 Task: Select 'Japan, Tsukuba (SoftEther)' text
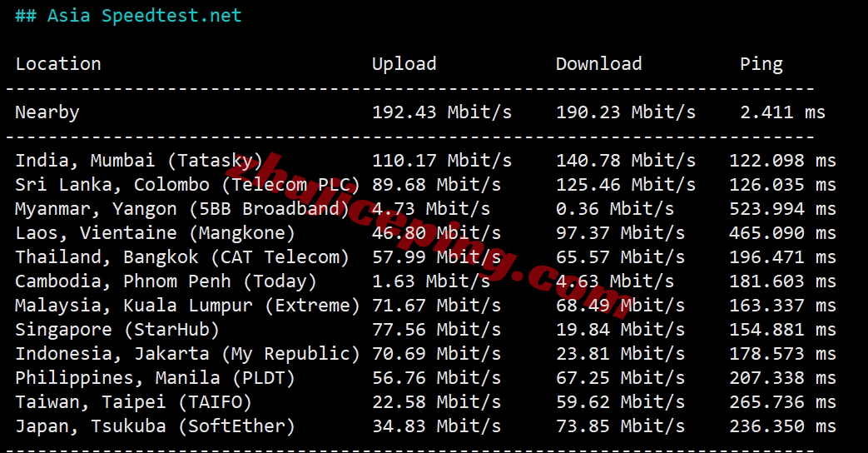click(x=155, y=426)
